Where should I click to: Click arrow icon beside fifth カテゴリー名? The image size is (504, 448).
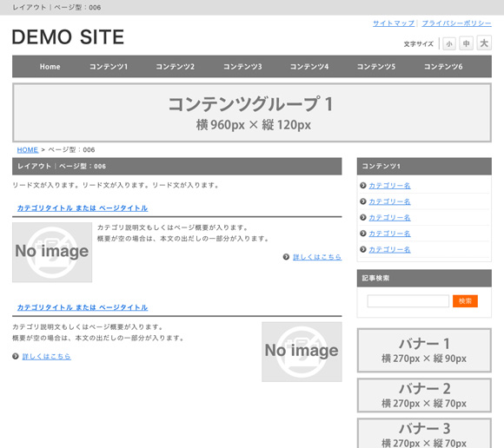click(x=363, y=249)
